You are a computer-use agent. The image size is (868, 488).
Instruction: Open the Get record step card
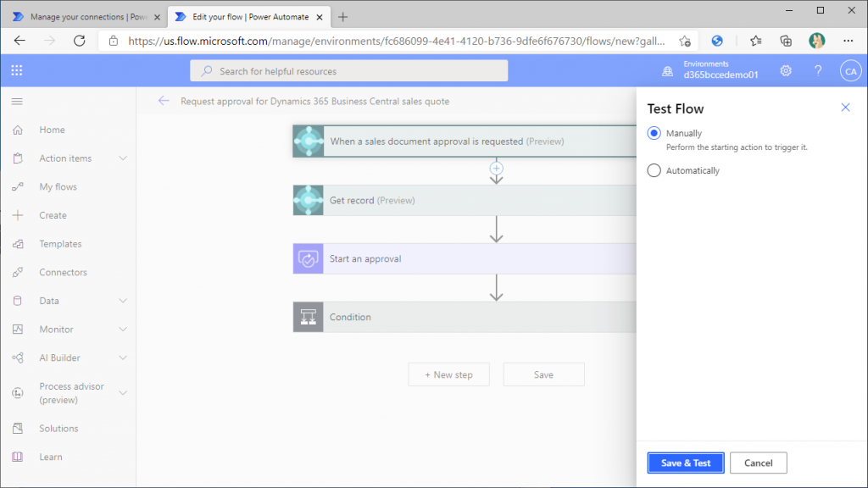465,200
